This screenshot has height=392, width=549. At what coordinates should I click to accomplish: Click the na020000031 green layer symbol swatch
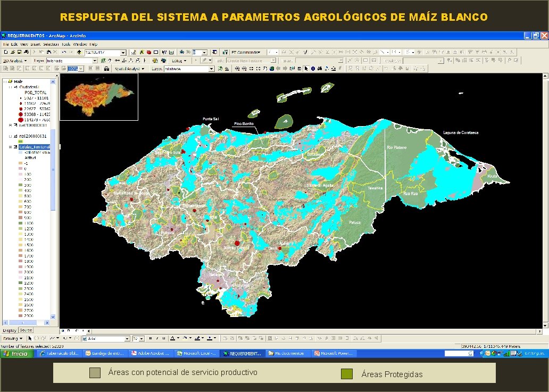pyautogui.click(x=20, y=141)
